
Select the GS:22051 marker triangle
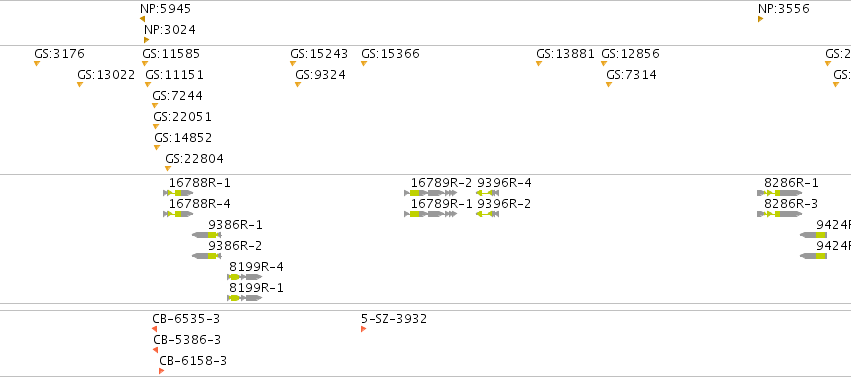156,126
